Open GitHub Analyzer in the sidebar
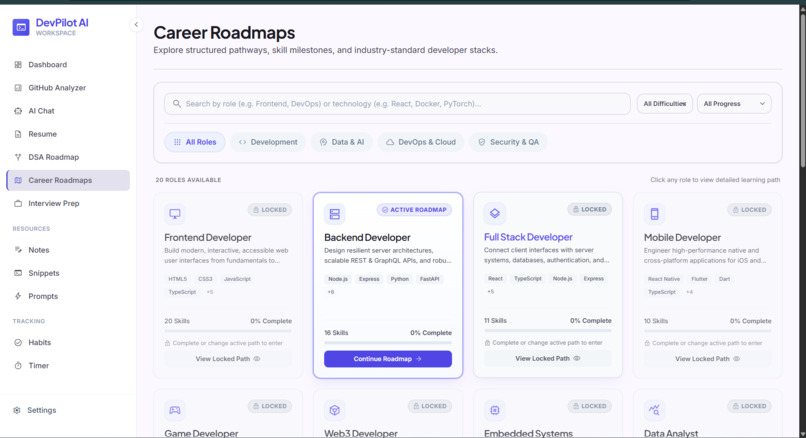 (x=68, y=88)
